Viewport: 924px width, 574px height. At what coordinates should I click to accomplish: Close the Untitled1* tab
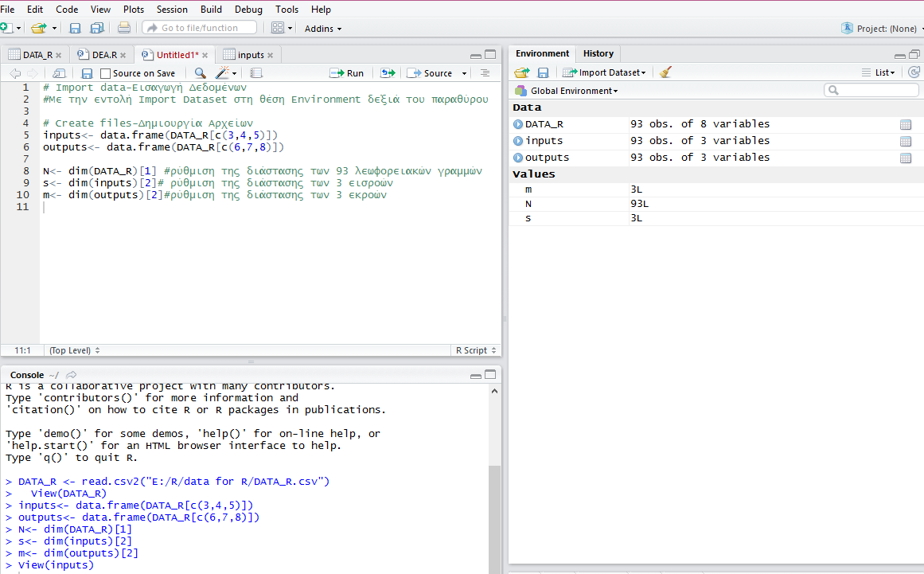pyautogui.click(x=205, y=56)
